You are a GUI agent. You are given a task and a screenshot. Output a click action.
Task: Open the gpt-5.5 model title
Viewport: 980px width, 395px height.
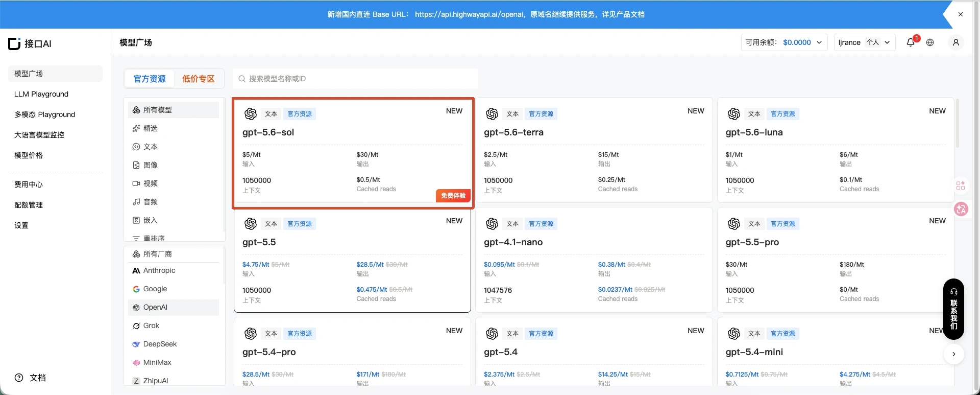pos(259,242)
